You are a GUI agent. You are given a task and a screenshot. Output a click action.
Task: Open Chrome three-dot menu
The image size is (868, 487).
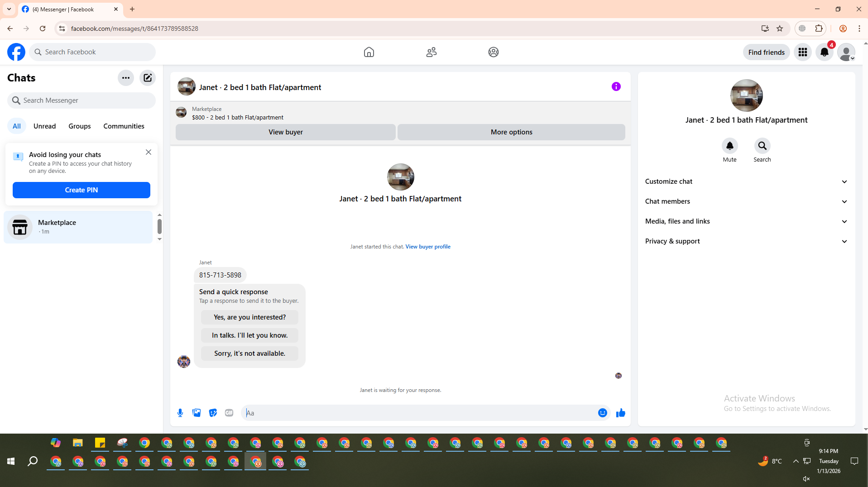859,29
